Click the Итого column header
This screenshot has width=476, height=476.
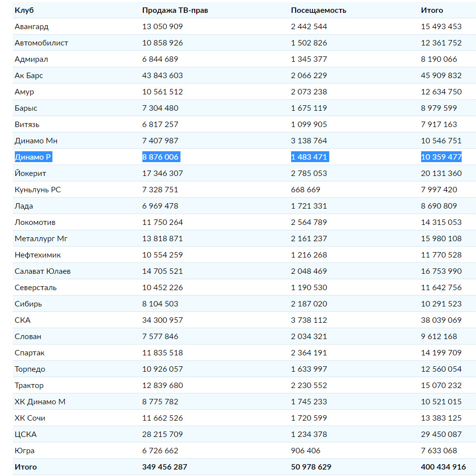pyautogui.click(x=432, y=10)
